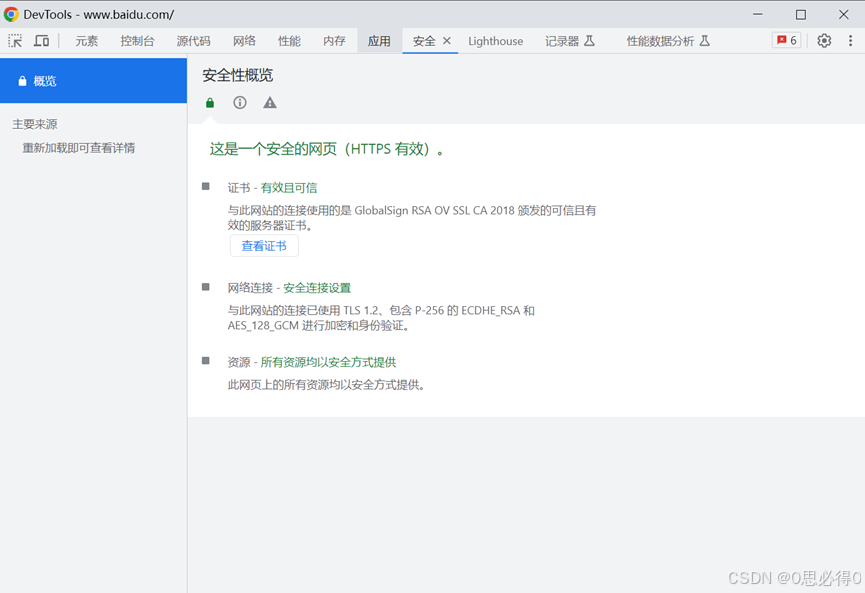Viewport: 865px width, 593px height.
Task: Click the 安全性概览 heading
Action: [x=238, y=75]
